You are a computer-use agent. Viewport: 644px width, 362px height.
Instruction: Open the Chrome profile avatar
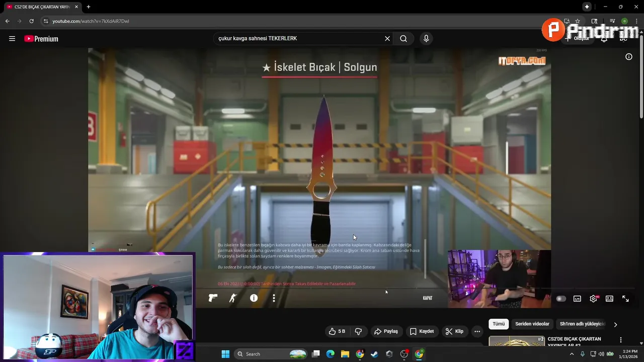[624, 21]
